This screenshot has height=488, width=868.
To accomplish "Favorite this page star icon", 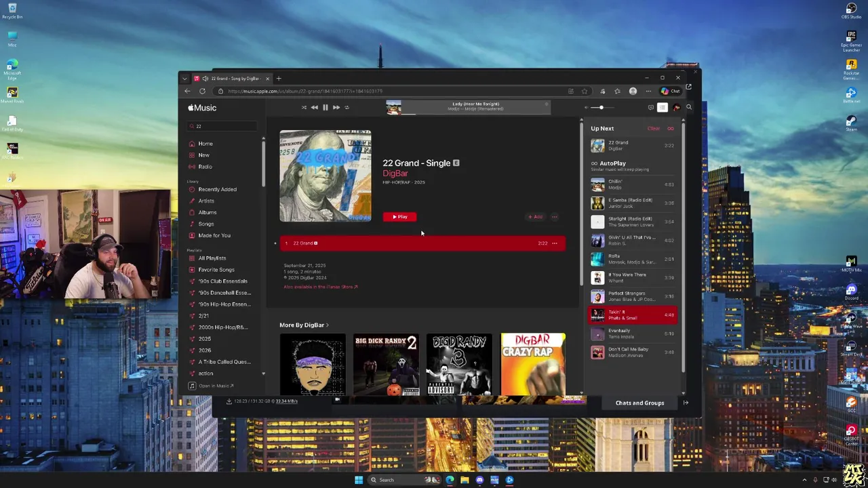I will (x=584, y=91).
